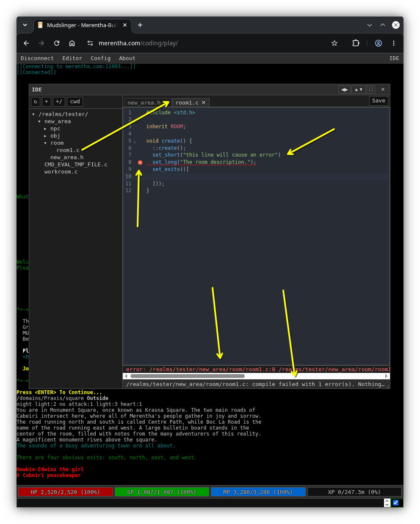Click the '+/' new folder button
This screenshot has width=420, height=524.
tap(59, 102)
